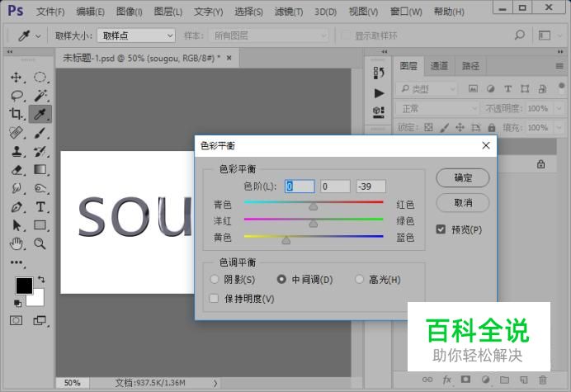The width and height of the screenshot is (571, 392).
Task: Change screen mode icon in toolbox
Action: coord(40,320)
